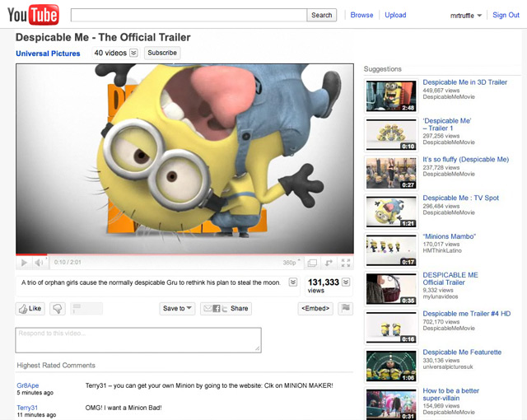The width and height of the screenshot is (527, 420).
Task: Click the Share button
Action: tap(226, 309)
